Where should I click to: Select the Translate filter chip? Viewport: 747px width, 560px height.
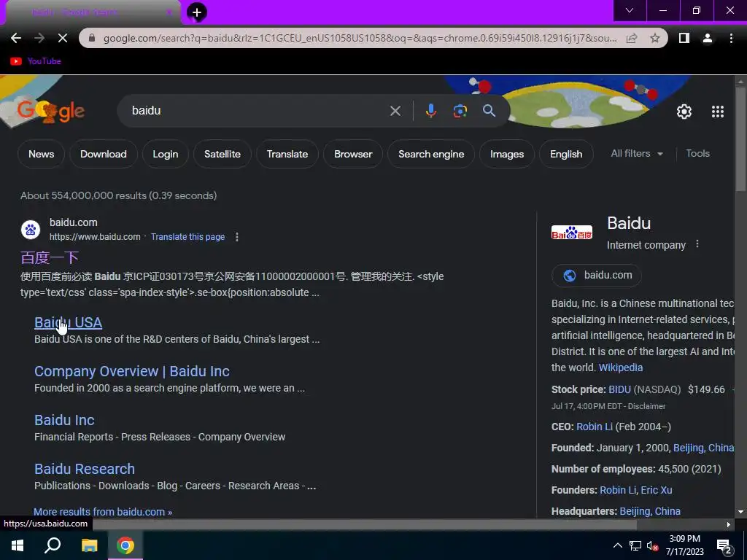tap(287, 154)
